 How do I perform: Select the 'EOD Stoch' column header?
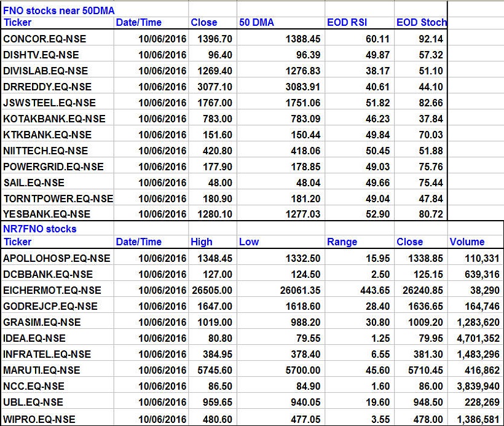(421, 22)
